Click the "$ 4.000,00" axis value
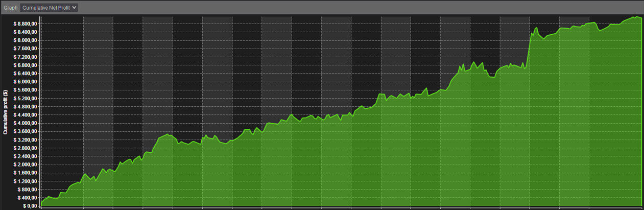 [25, 123]
